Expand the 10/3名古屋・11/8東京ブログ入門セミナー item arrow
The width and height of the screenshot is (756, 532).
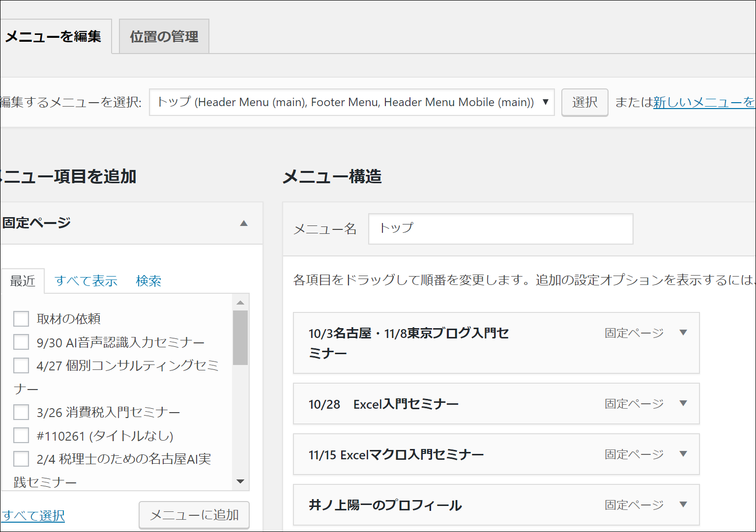click(x=683, y=333)
